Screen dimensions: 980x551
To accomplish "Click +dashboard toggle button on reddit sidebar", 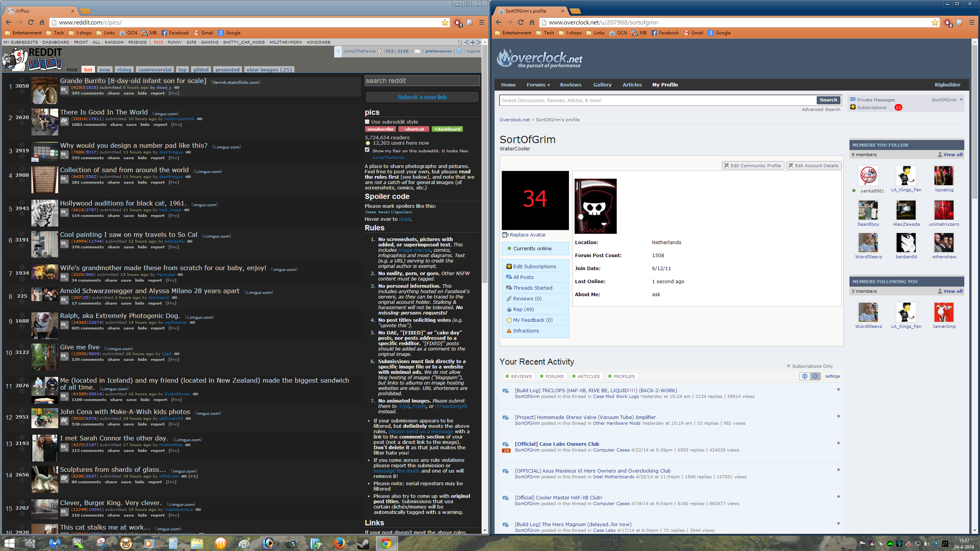I will click(447, 129).
